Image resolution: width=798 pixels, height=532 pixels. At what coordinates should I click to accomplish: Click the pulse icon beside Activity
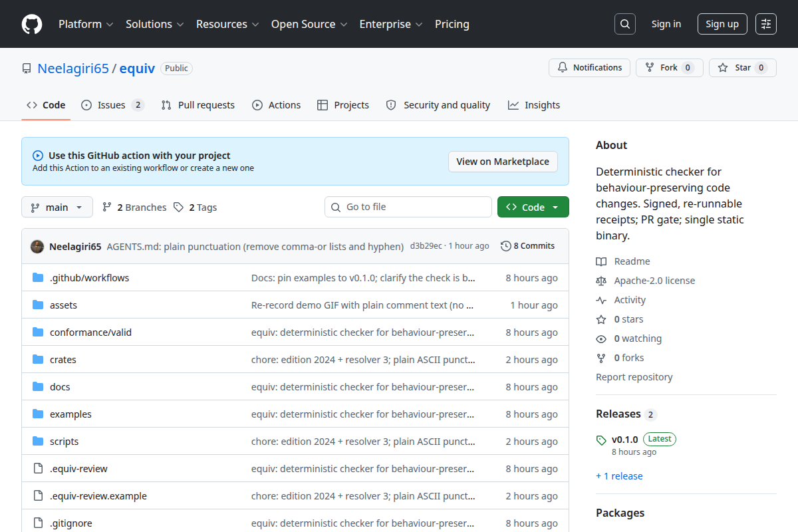pyautogui.click(x=601, y=300)
